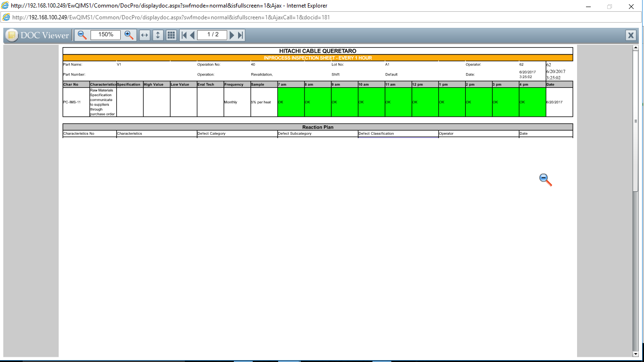Screen dimensions: 644x362
Task: Click the Eval Tech column header
Action: coord(211,84)
